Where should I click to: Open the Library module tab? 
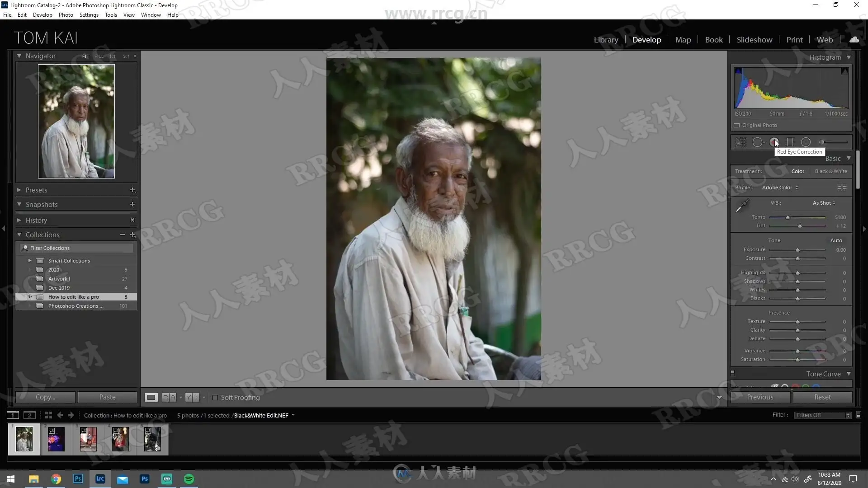(x=606, y=40)
